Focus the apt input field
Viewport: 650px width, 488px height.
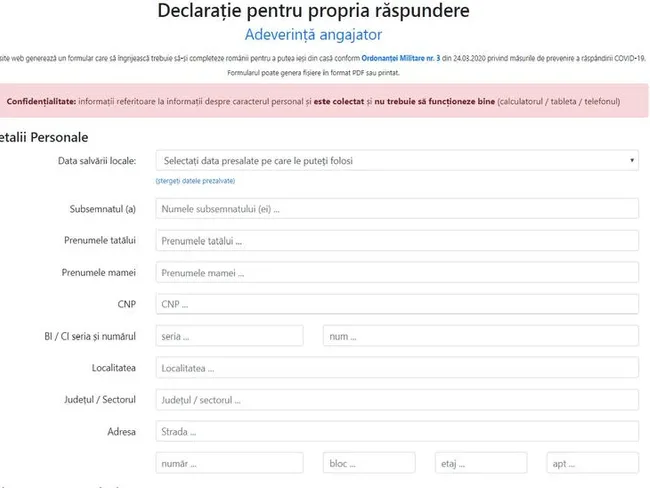[592, 464]
